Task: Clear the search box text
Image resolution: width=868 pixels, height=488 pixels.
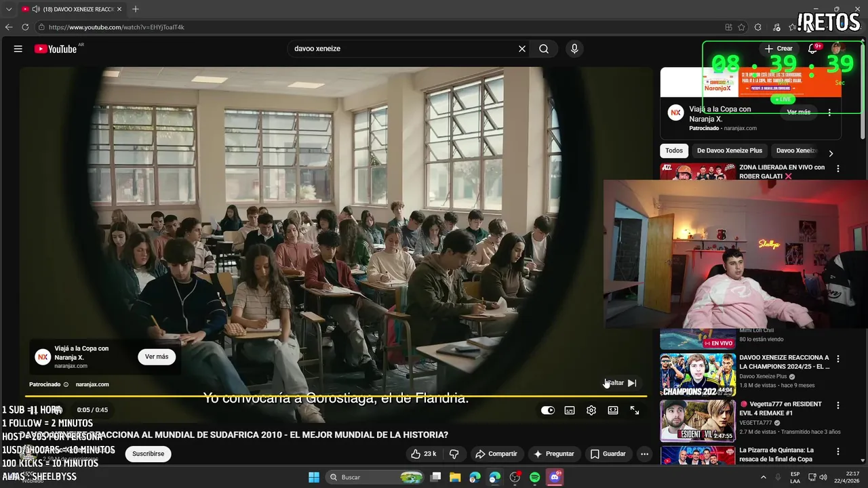Action: 522,49
